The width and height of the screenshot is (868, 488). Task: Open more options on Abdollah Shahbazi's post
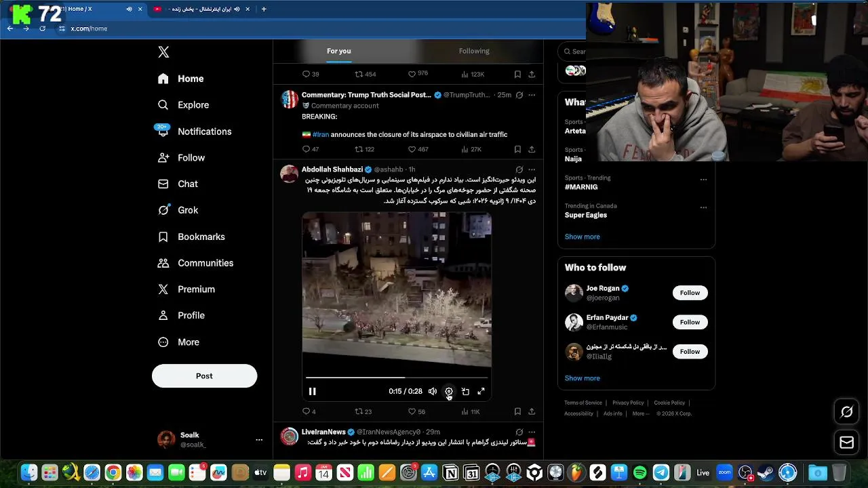[x=532, y=169]
